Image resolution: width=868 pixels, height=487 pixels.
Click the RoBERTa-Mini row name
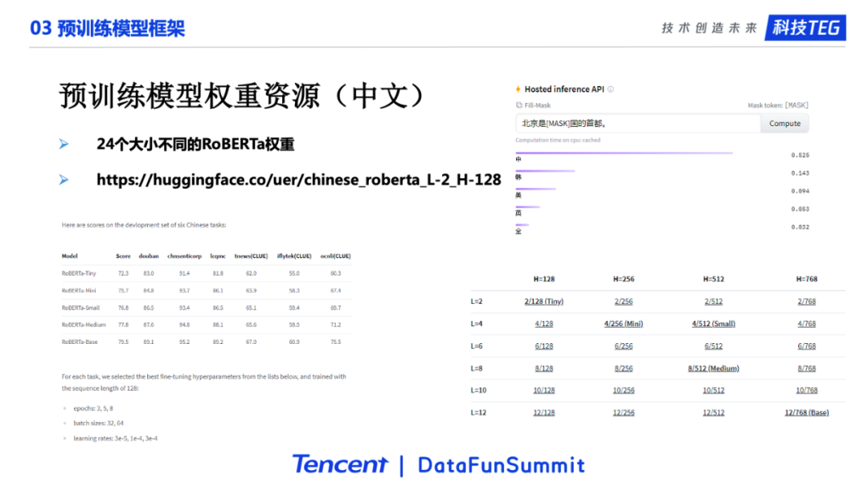(x=79, y=291)
